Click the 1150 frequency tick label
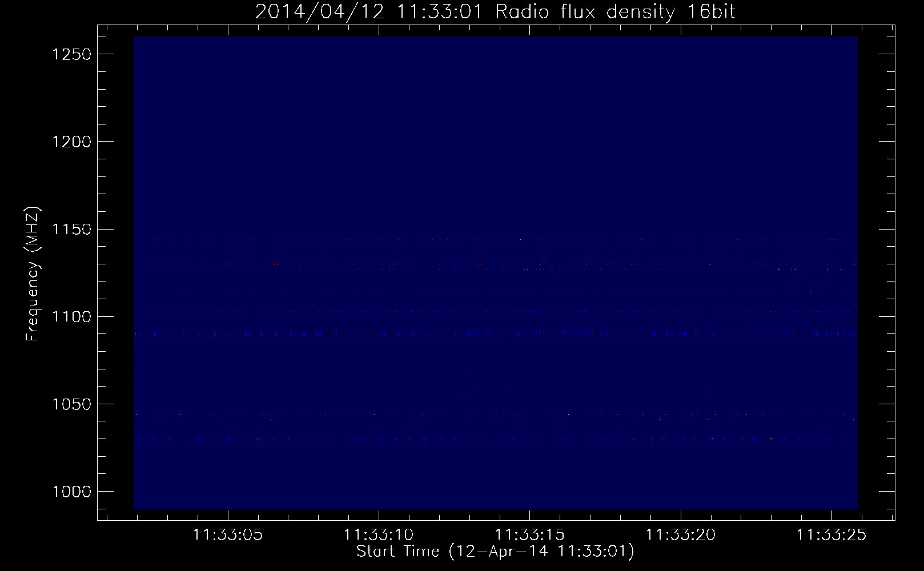Screen dimensions: 924x571 [x=71, y=230]
